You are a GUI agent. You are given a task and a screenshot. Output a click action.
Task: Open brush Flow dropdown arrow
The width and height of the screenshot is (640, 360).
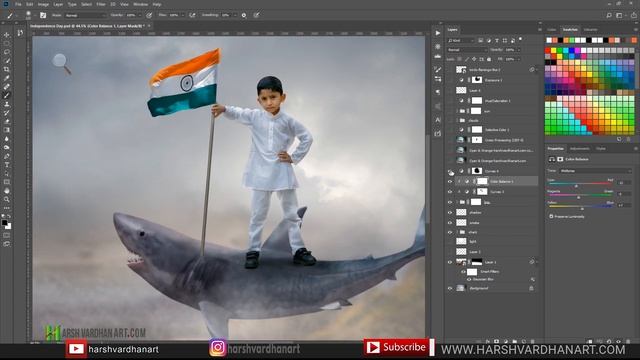tap(182, 15)
